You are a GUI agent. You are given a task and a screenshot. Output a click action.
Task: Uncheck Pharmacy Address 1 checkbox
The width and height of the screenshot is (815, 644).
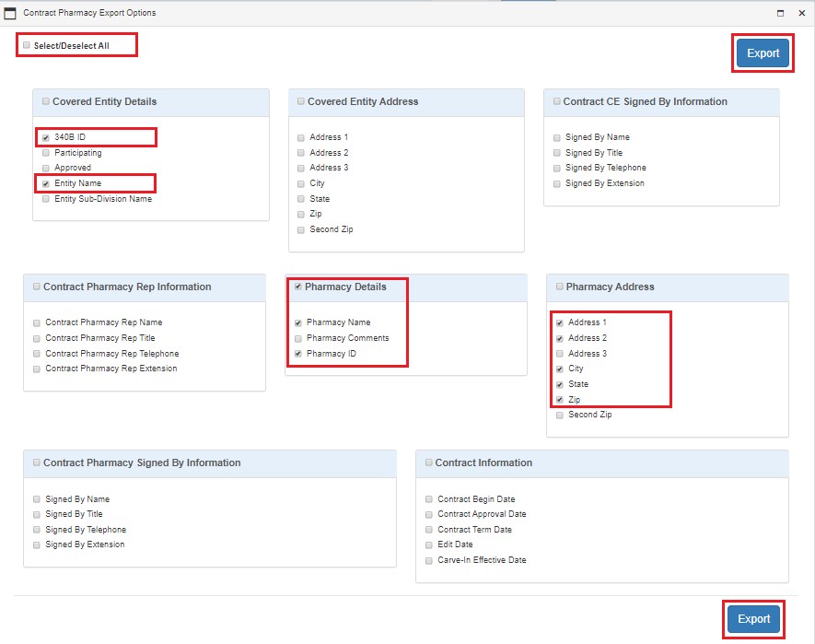click(x=560, y=323)
